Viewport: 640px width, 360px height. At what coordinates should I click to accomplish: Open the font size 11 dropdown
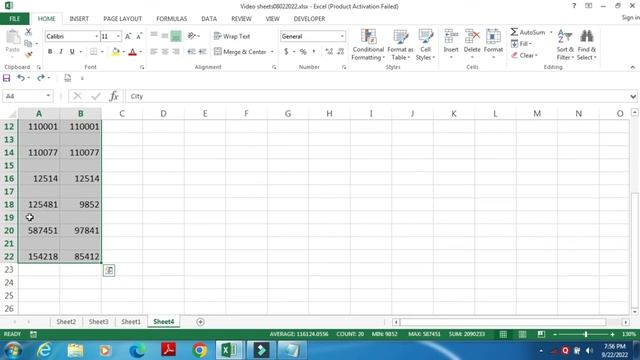click(x=118, y=36)
